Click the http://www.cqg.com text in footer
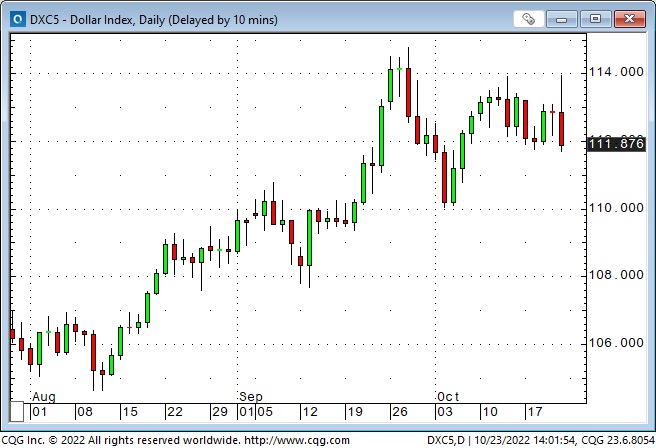The height and width of the screenshot is (448, 656). 297,440
